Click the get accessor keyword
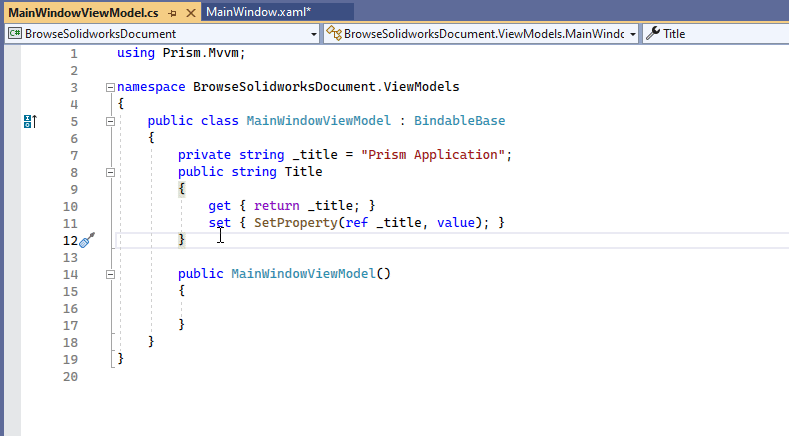This screenshot has height=436, width=789. (x=219, y=206)
